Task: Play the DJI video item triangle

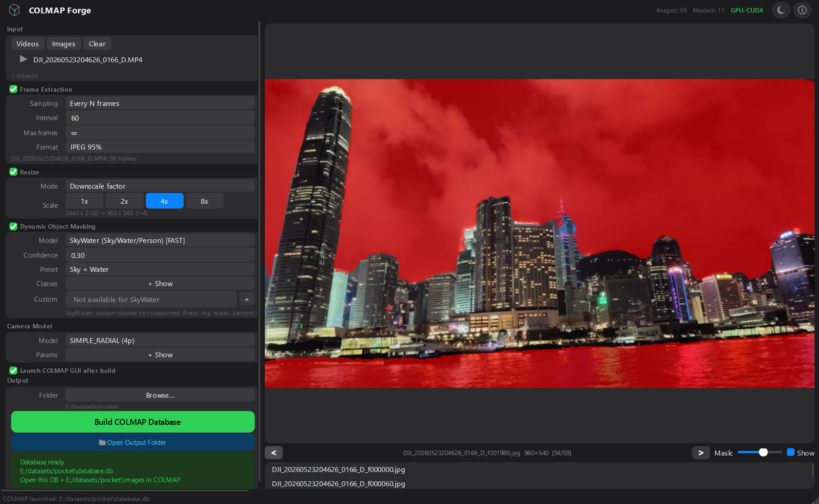Action: pos(24,59)
